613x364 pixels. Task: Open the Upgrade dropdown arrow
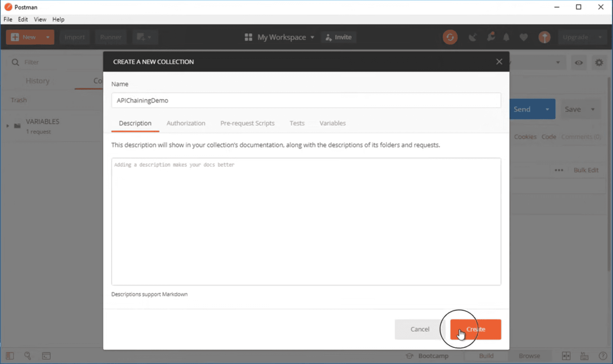[x=600, y=37]
